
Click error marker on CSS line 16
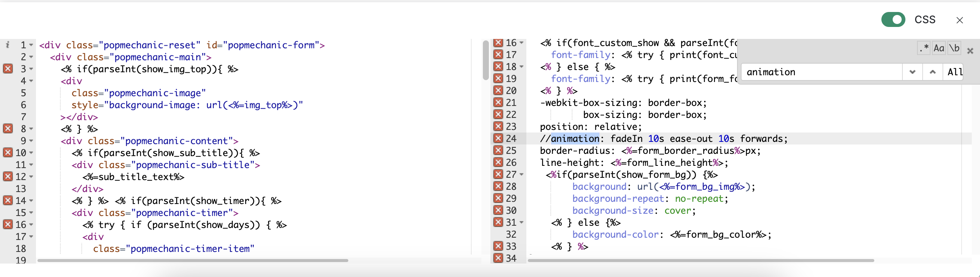coord(498,43)
